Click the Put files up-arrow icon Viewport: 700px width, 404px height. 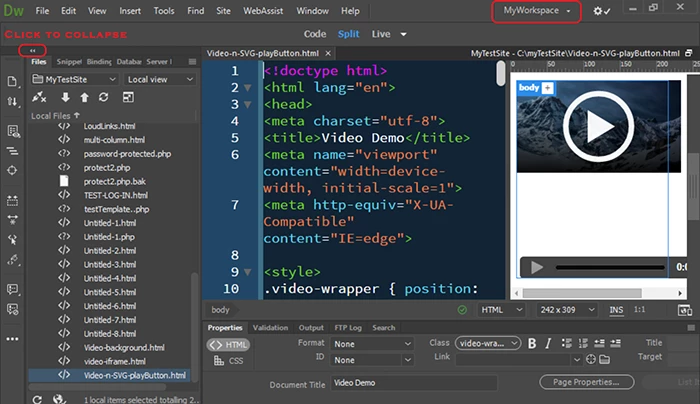pyautogui.click(x=84, y=97)
